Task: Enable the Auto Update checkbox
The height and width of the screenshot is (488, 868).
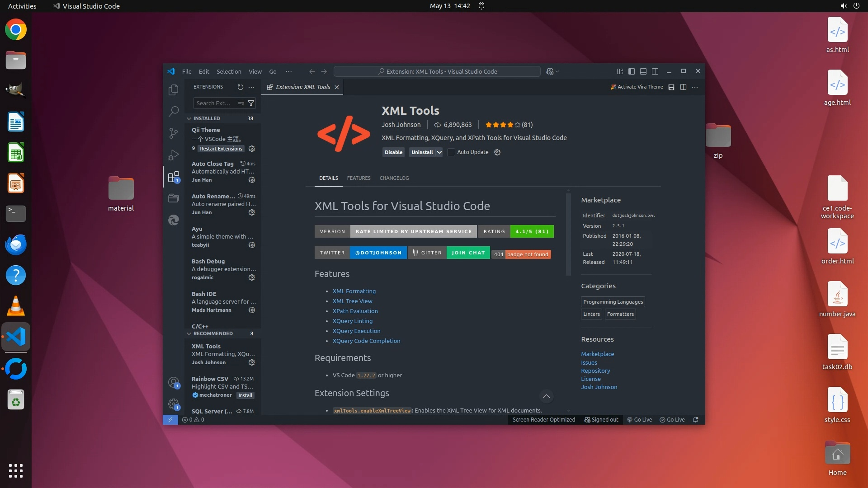Action: point(451,152)
